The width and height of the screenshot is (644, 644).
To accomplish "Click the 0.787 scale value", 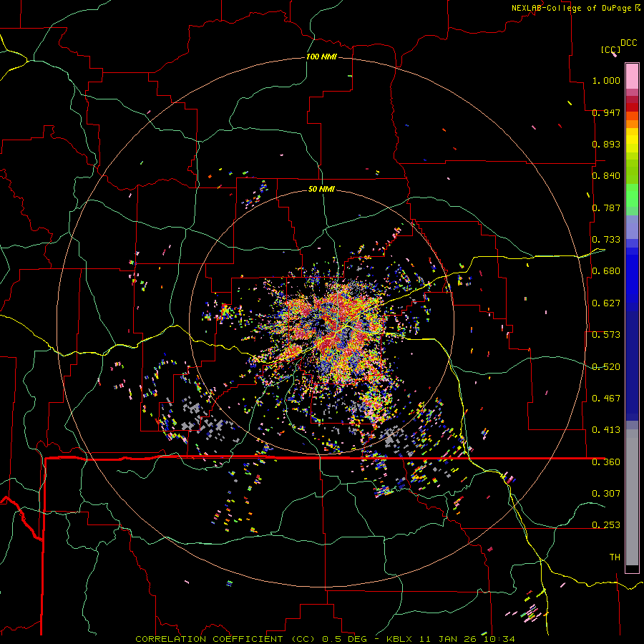I will coord(606,208).
